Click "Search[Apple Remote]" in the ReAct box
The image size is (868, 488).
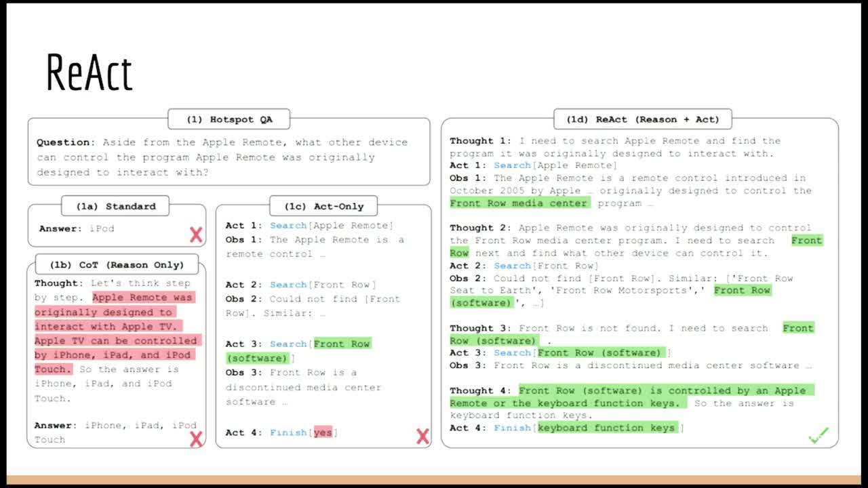pyautogui.click(x=555, y=166)
